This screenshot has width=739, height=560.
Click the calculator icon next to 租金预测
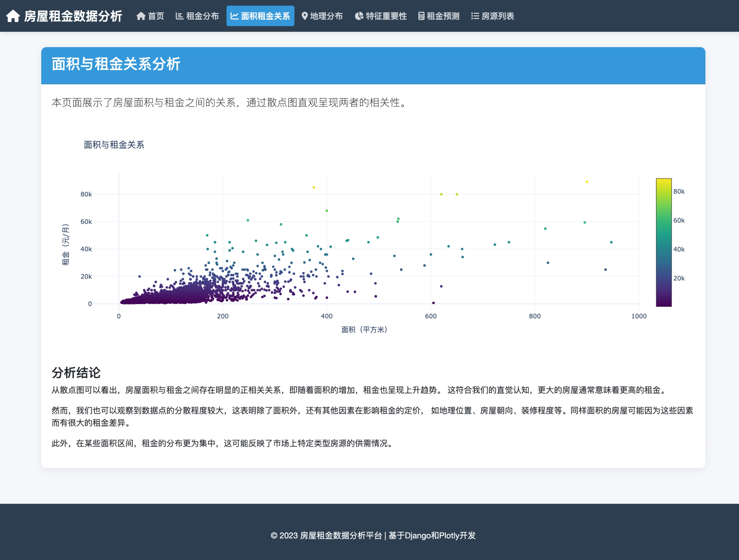click(421, 16)
